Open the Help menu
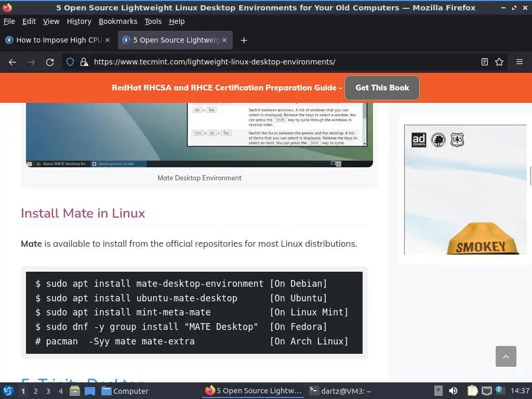Screen dimensions: 532x399 pos(177,21)
